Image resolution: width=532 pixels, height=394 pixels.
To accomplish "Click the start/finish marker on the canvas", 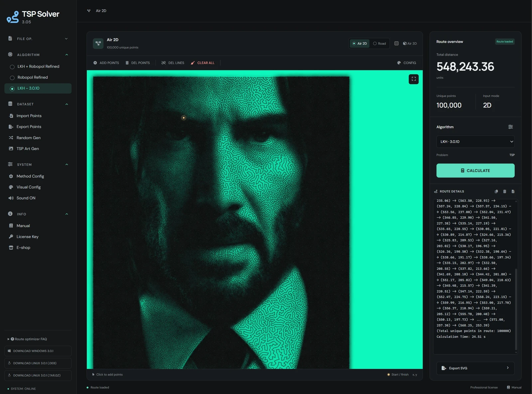I will click(x=184, y=118).
